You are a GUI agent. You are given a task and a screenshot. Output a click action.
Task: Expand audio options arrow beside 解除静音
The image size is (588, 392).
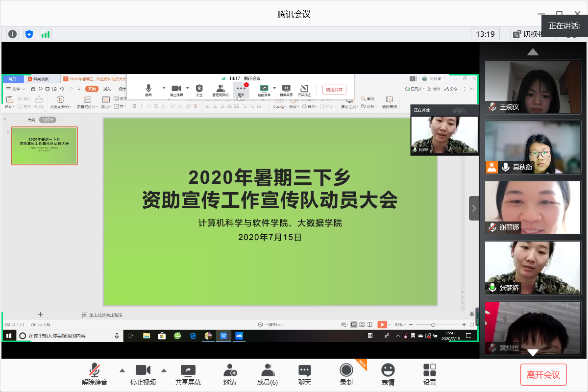tap(122, 370)
